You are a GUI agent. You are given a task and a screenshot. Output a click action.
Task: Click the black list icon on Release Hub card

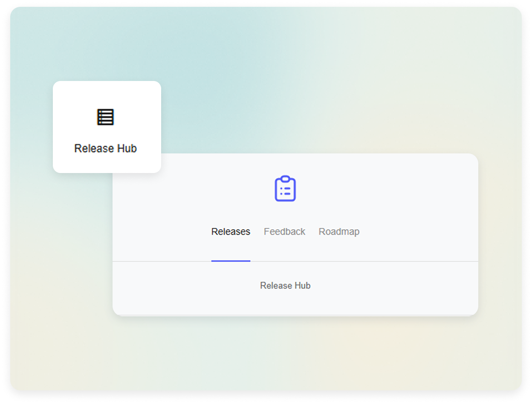(x=105, y=117)
